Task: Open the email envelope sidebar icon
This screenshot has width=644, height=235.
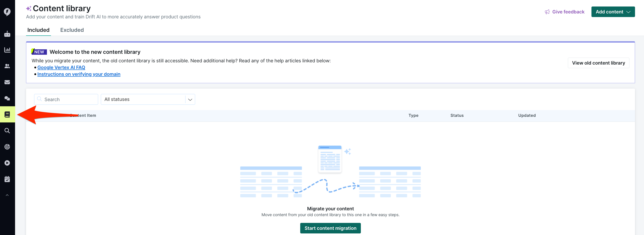Action: pyautogui.click(x=7, y=82)
